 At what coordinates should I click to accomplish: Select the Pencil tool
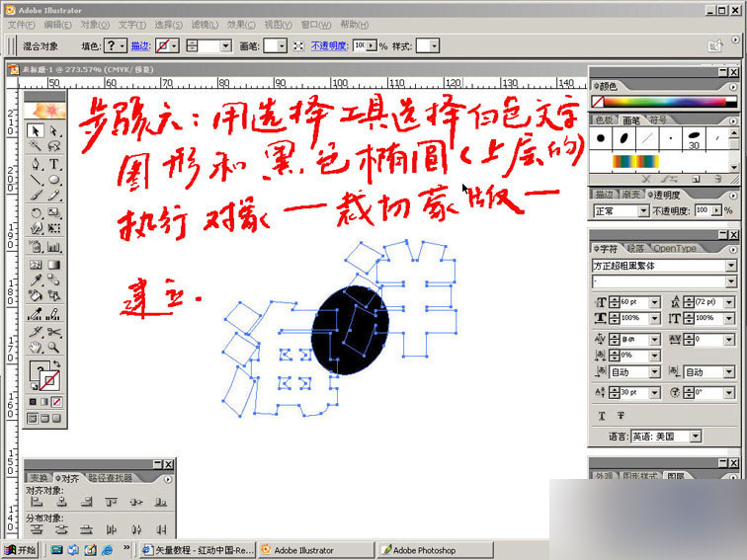coord(53,196)
